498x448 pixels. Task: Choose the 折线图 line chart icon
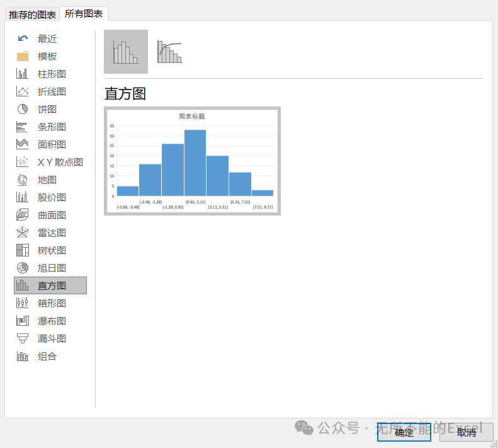(22, 91)
